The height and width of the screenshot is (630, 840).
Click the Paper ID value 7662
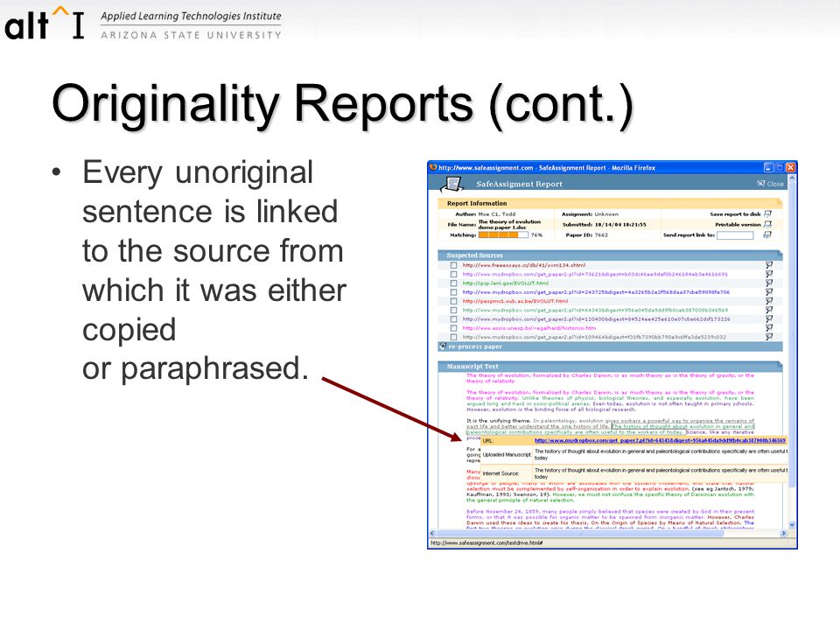pos(601,235)
